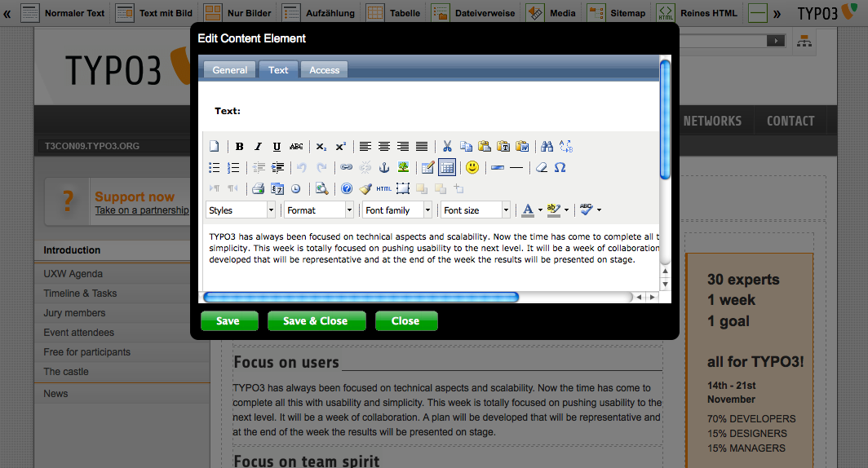Image resolution: width=868 pixels, height=468 pixels.
Task: Expand text color picker arrow
Action: [540, 210]
